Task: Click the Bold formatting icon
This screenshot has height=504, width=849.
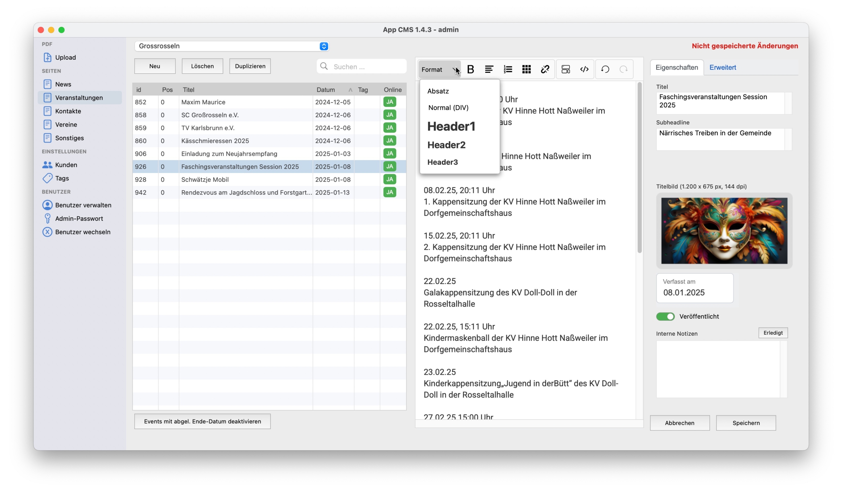Action: pos(471,69)
